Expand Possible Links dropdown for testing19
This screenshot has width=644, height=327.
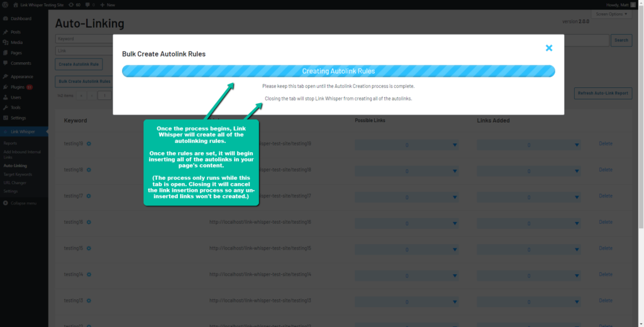pyautogui.click(x=407, y=145)
